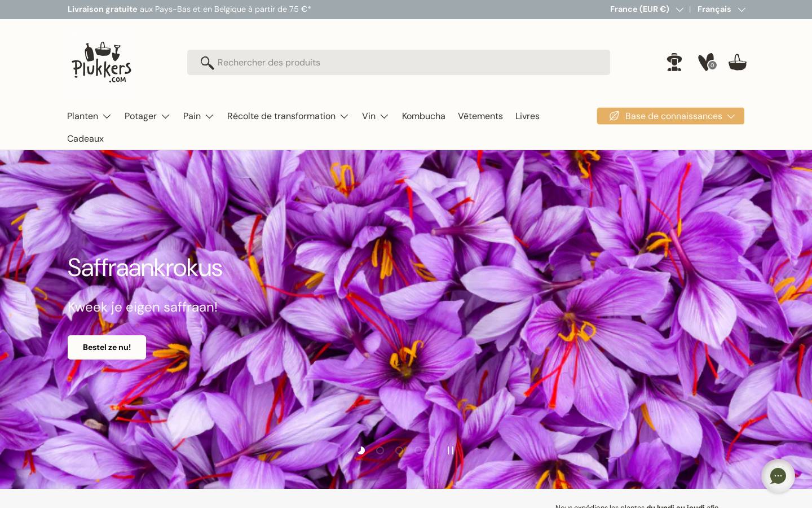Image resolution: width=812 pixels, height=508 pixels.
Task: Select the first slideshow dot
Action: 361,450
